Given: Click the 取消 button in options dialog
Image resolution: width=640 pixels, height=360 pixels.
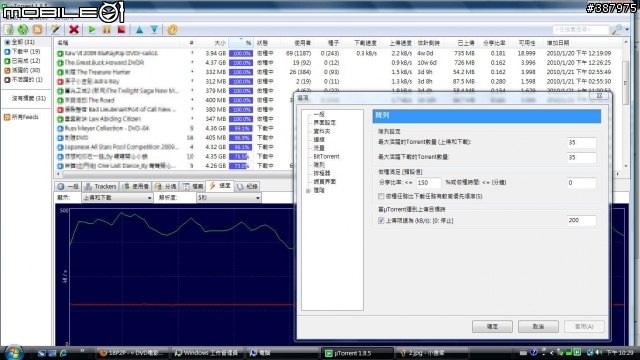Looking at the screenshot, I should [538, 327].
